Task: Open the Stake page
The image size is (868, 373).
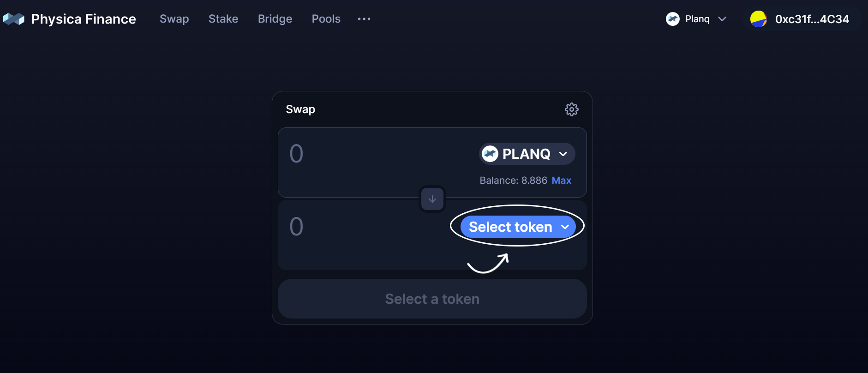Action: pos(223,19)
